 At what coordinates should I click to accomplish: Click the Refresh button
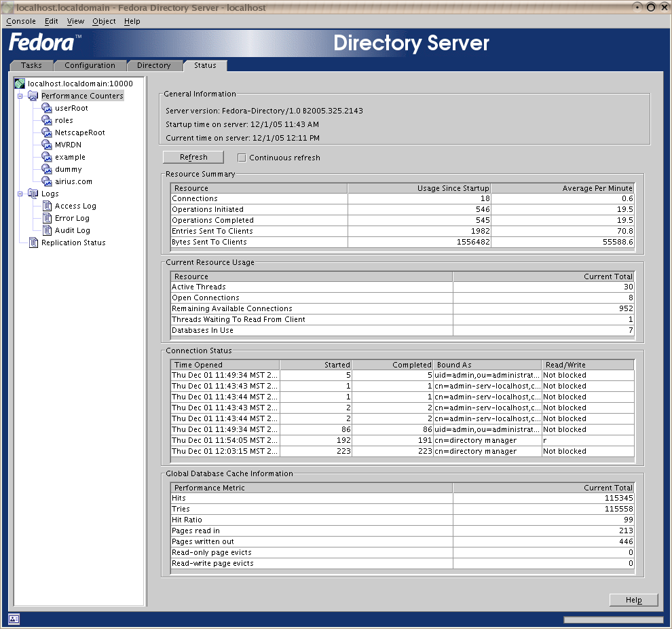tap(193, 157)
